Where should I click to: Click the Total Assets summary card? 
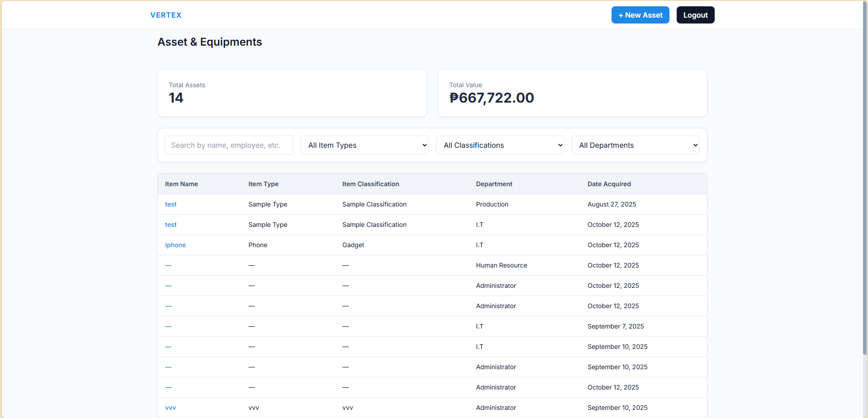[292, 93]
